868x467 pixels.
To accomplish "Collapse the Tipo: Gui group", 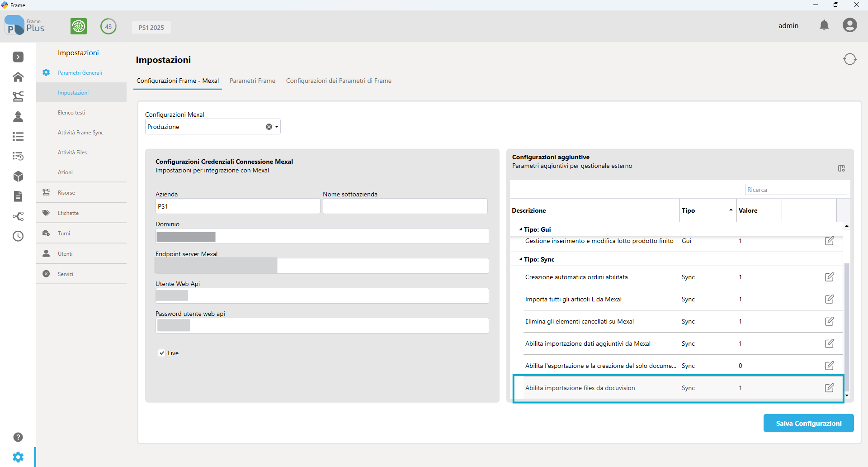I will coord(521,229).
